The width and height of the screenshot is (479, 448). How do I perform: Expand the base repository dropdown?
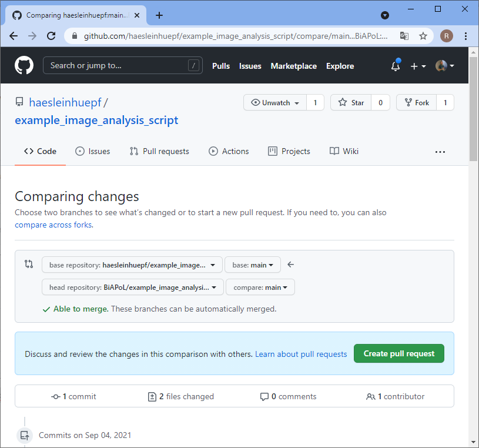click(x=132, y=265)
